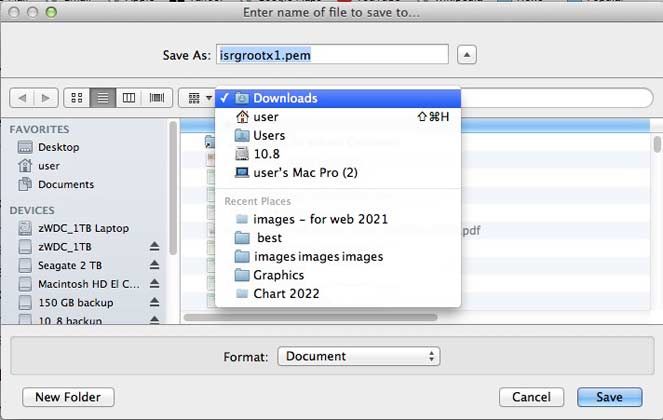Screen dimensions: 663x420
Task: Click the forward navigation arrow
Action: pyautogui.click(x=45, y=98)
